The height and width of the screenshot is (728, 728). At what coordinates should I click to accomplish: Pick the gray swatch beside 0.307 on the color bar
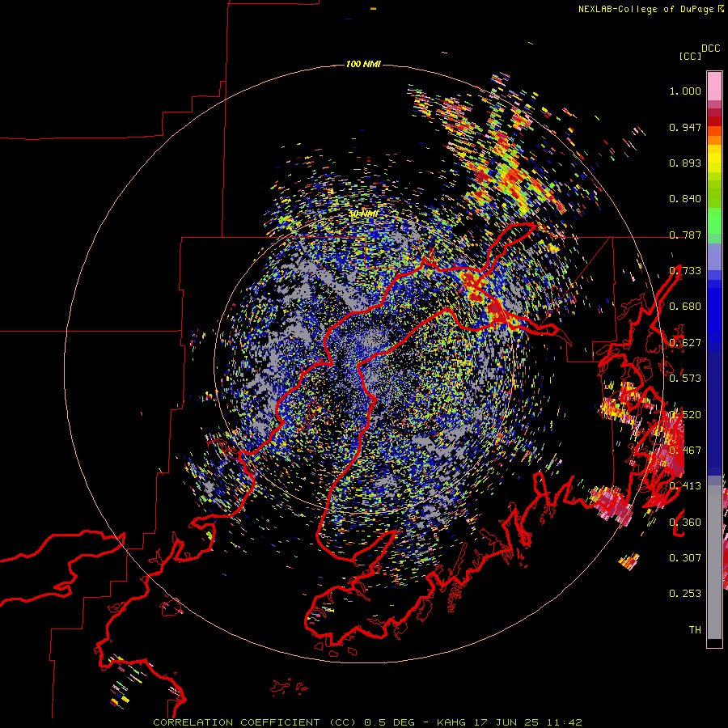click(714, 562)
